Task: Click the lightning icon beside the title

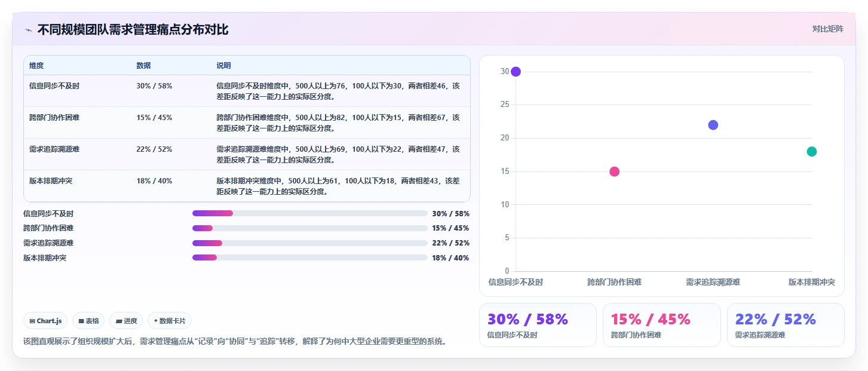Action: point(28,30)
